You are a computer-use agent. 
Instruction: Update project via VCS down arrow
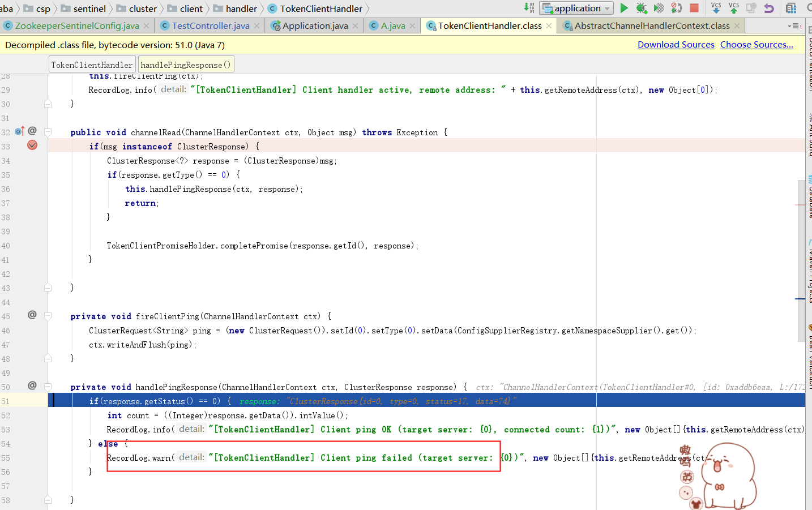tap(716, 8)
